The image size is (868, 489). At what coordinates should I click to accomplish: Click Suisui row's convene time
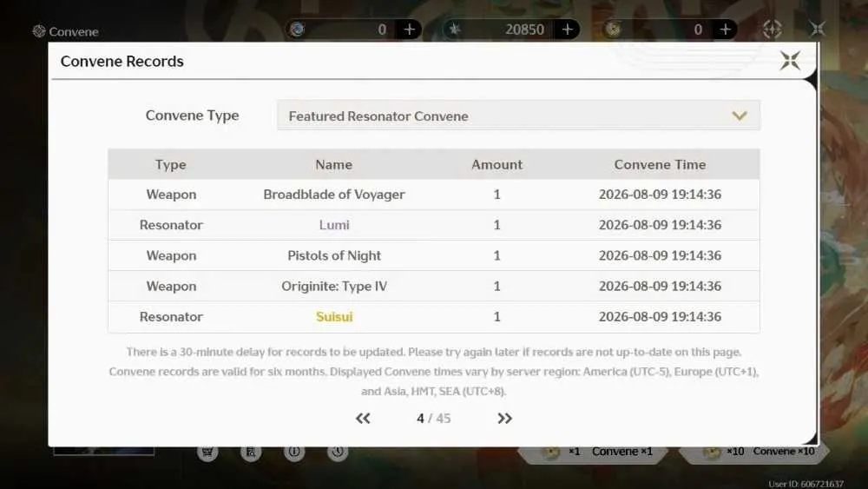coord(660,317)
